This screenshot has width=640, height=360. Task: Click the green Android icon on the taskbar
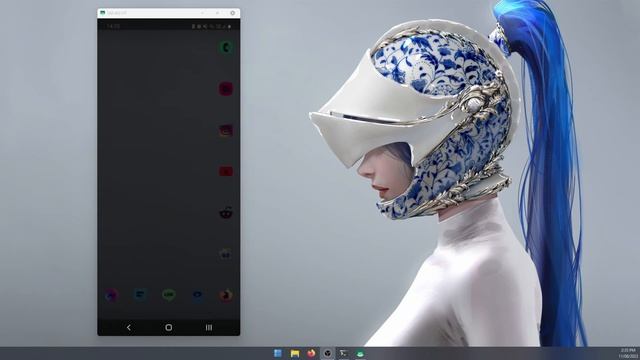click(360, 353)
